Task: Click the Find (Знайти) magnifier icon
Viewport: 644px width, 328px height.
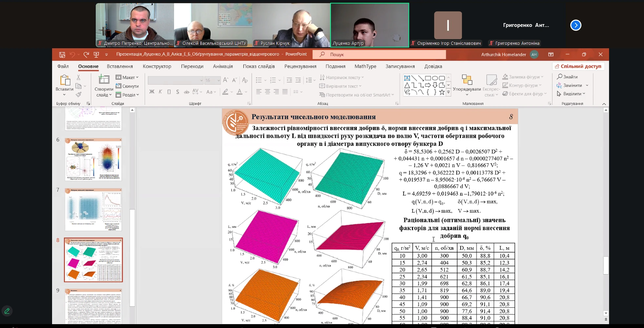Action: pyautogui.click(x=559, y=77)
